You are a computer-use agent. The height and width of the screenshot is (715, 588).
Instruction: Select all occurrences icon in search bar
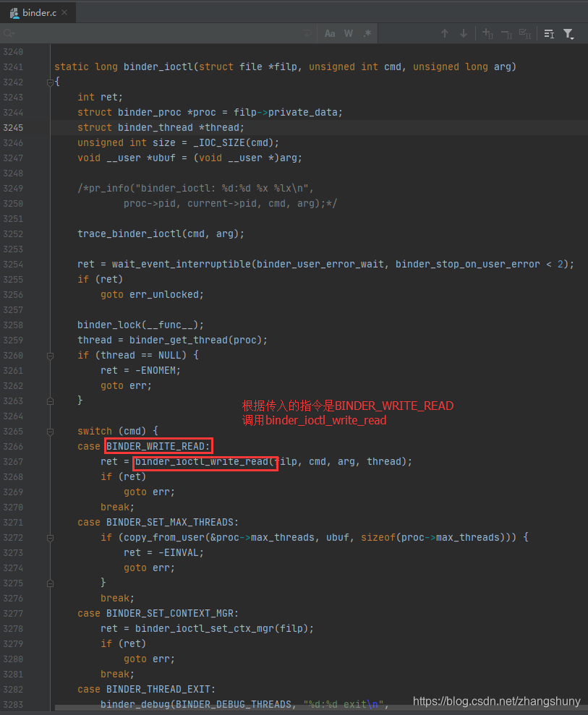(x=525, y=33)
